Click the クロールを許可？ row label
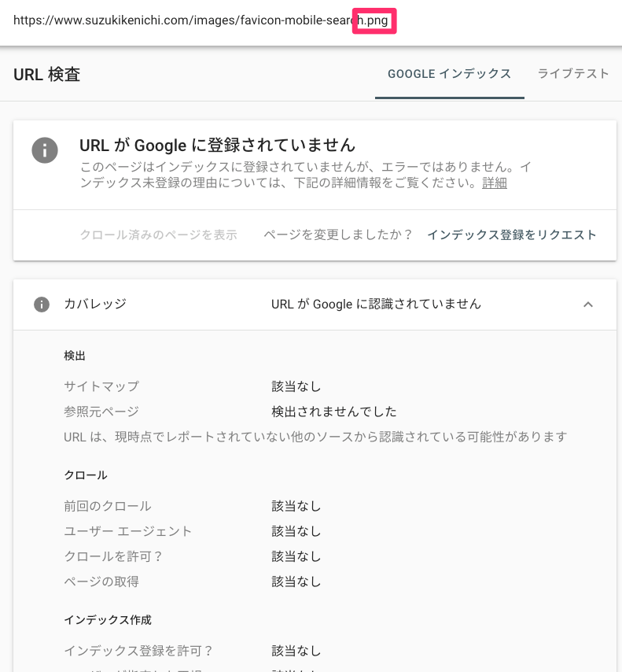This screenshot has width=622, height=672. 113,556
